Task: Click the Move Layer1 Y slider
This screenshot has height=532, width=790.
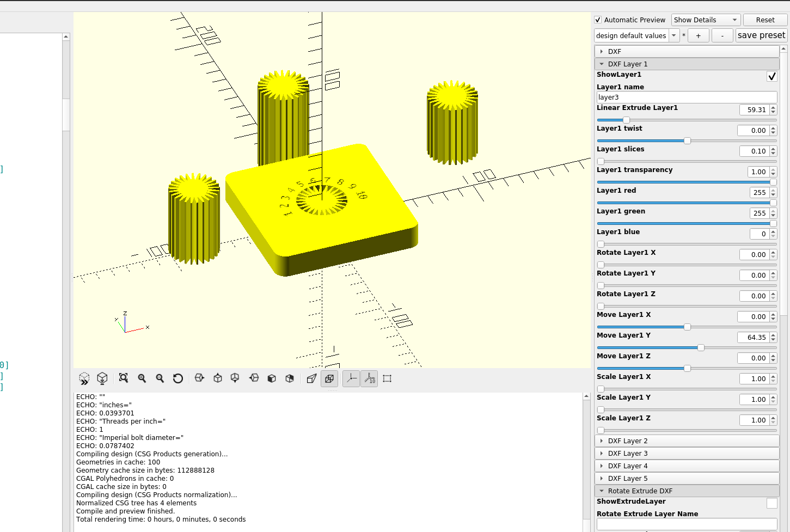Action: 687,347
